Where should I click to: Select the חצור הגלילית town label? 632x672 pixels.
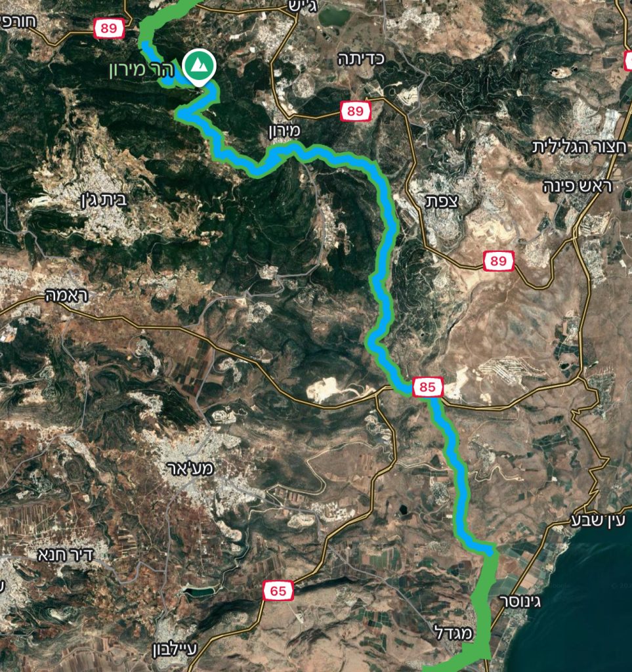pyautogui.click(x=579, y=147)
